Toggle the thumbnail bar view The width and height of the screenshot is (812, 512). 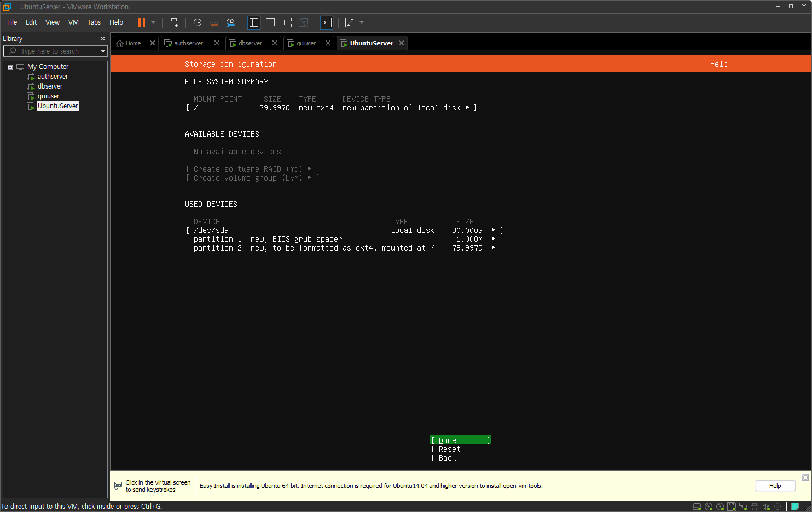pos(270,22)
